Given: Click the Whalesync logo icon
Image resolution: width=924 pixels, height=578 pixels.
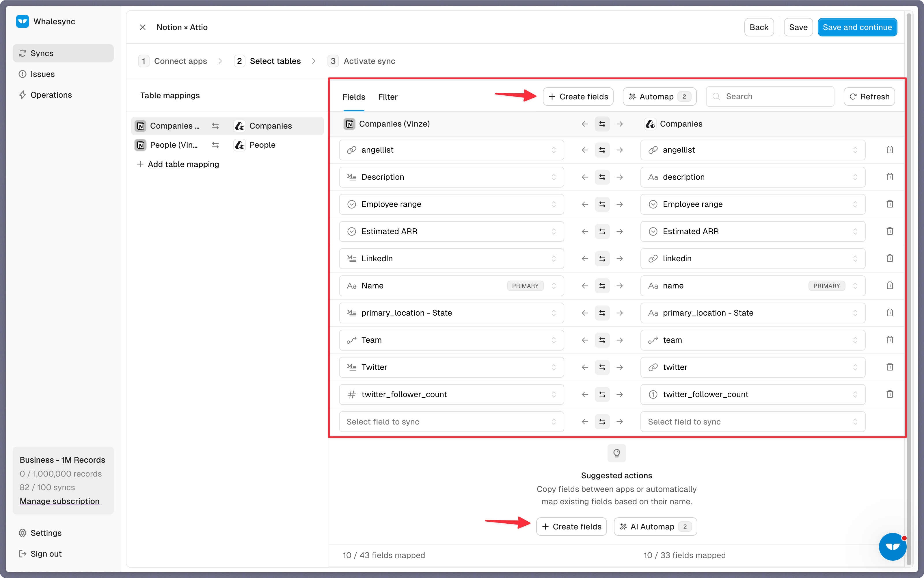Looking at the screenshot, I should tap(23, 21).
